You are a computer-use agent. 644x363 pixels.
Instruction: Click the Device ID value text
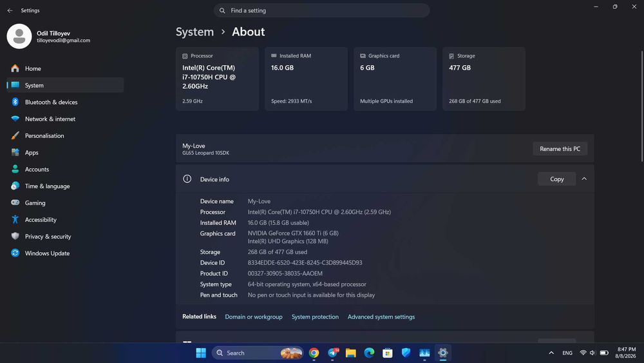point(305,262)
